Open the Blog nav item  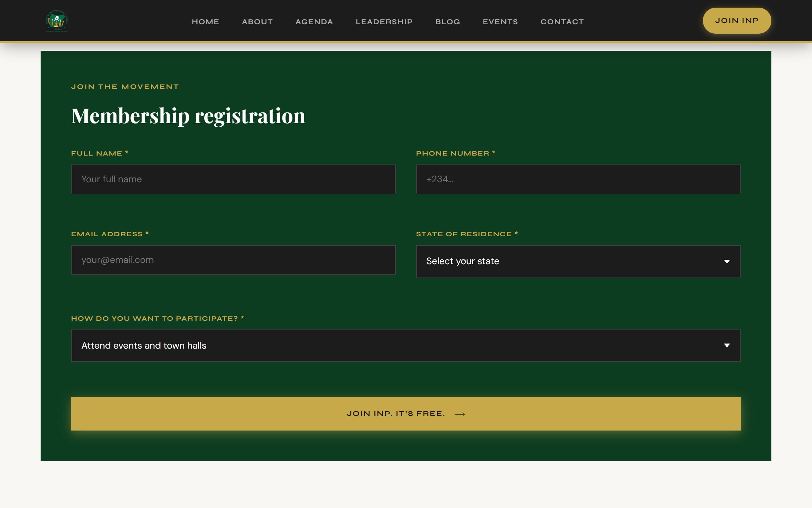click(x=448, y=22)
